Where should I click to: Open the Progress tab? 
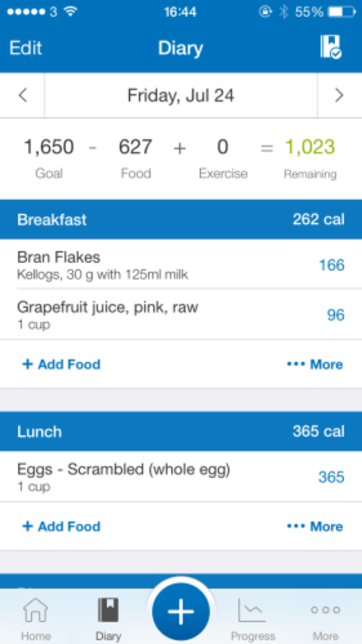coord(253,618)
